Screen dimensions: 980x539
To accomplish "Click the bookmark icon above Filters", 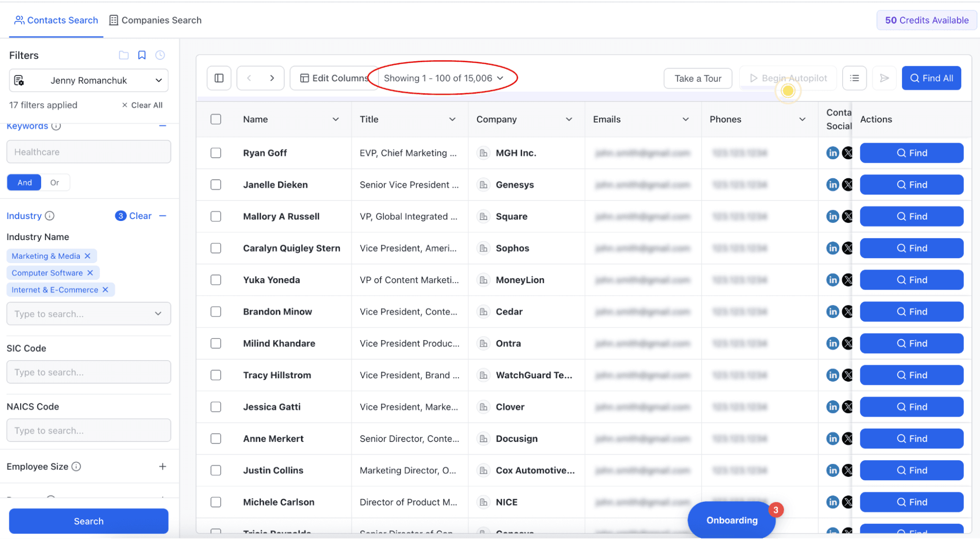I will (x=142, y=55).
